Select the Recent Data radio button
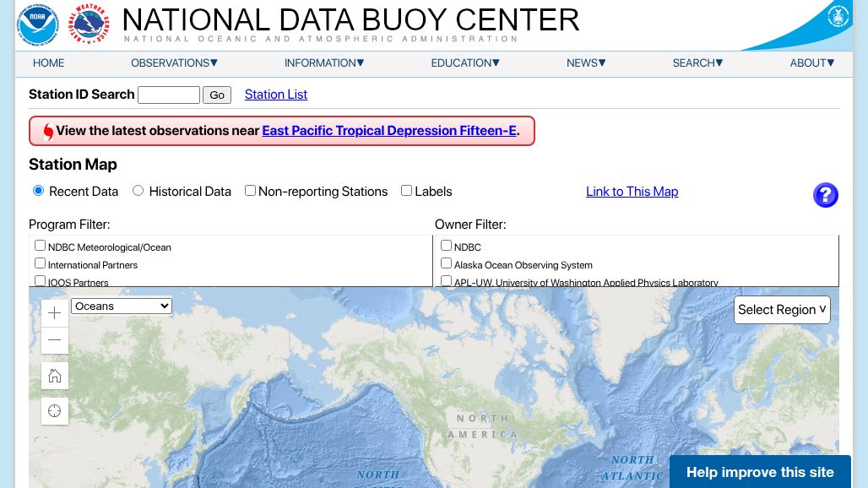The image size is (868, 488). click(x=38, y=191)
